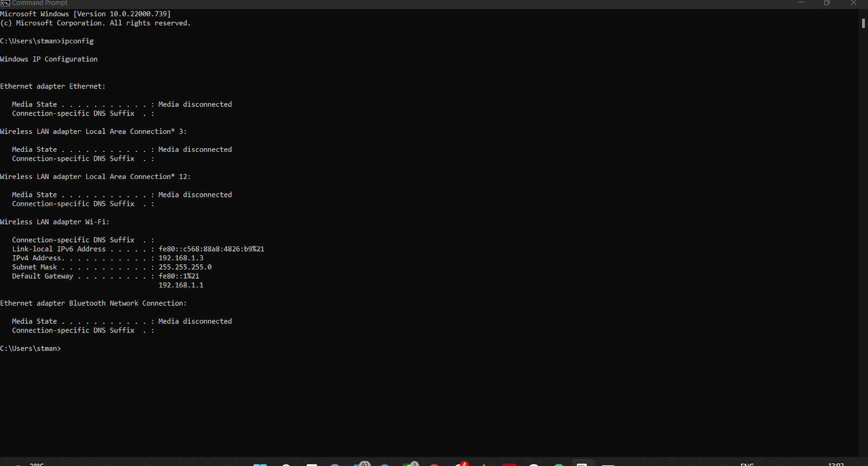Minimize the Command Prompt window
868x466 pixels.
800,3
